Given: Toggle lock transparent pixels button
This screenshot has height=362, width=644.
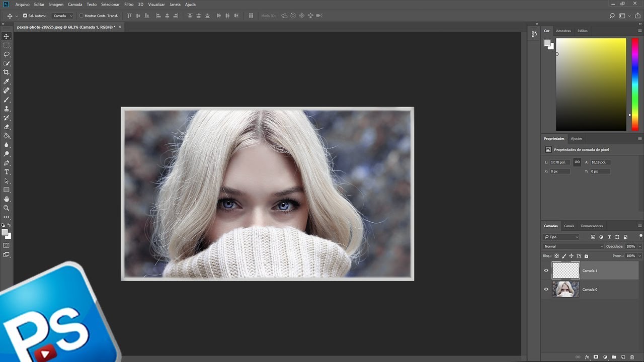Looking at the screenshot, I should (556, 256).
